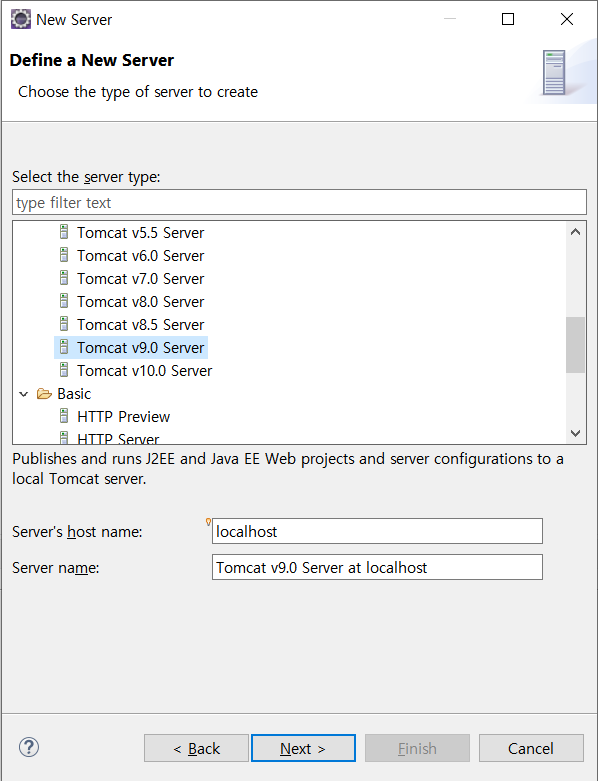This screenshot has height=781, width=598.
Task: Click the Tomcat v8.0 Server icon
Action: tap(64, 301)
